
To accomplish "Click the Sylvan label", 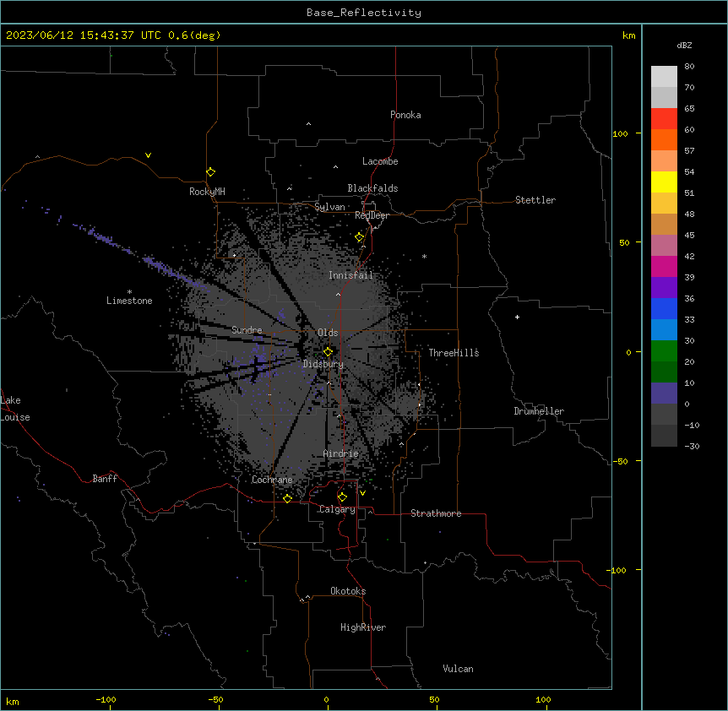I will (329, 207).
